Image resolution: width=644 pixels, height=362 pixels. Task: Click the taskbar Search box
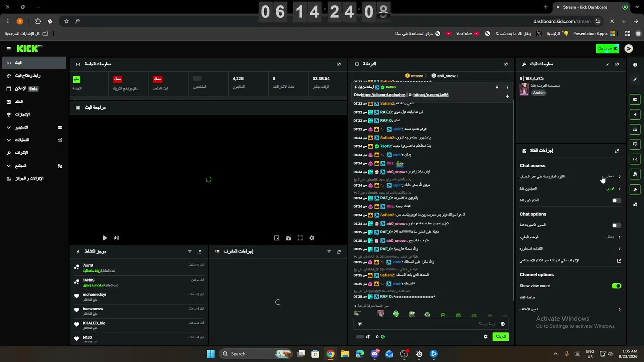coord(256,354)
